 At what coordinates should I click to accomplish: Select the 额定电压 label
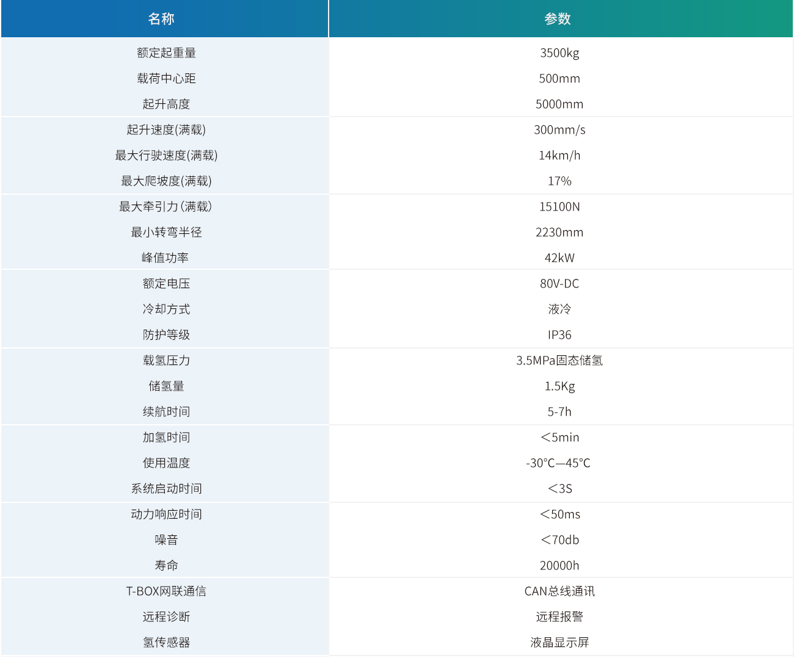pyautogui.click(x=166, y=284)
